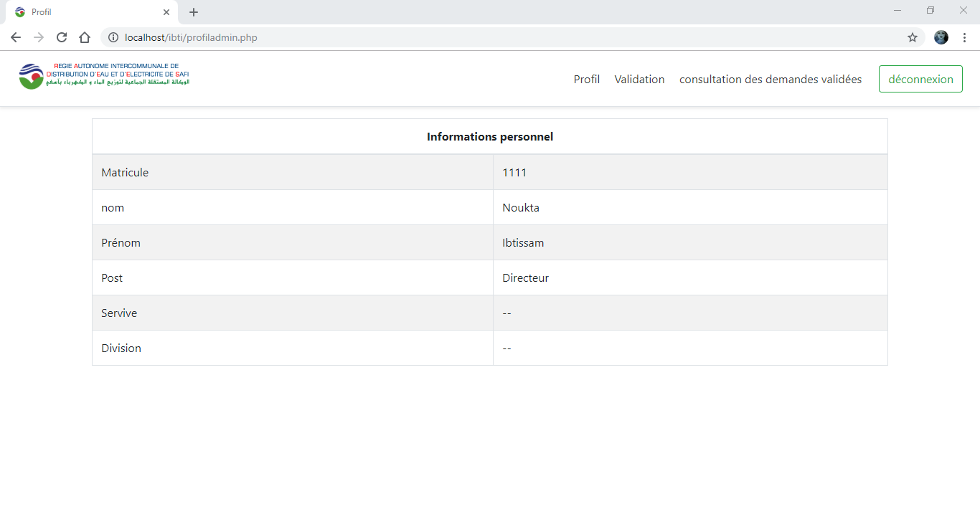Open consultation des demandes validées page
Screen dimensions: 980x522
[x=771, y=79]
